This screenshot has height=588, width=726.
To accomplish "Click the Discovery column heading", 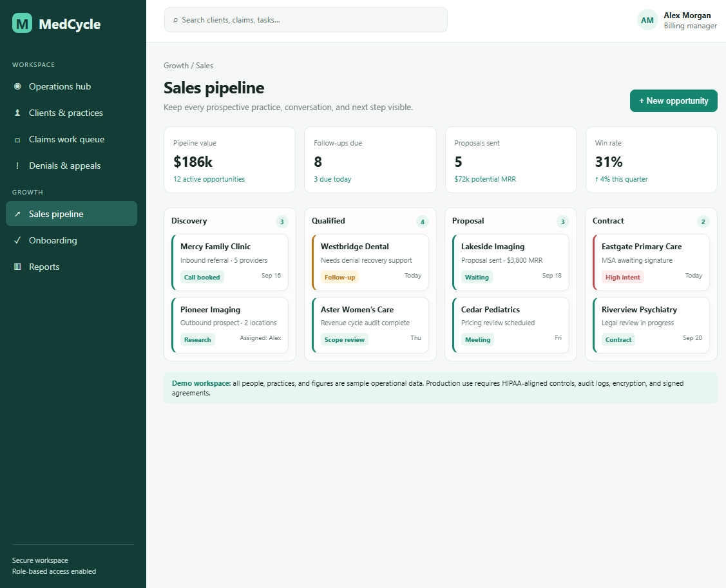I will tap(189, 221).
